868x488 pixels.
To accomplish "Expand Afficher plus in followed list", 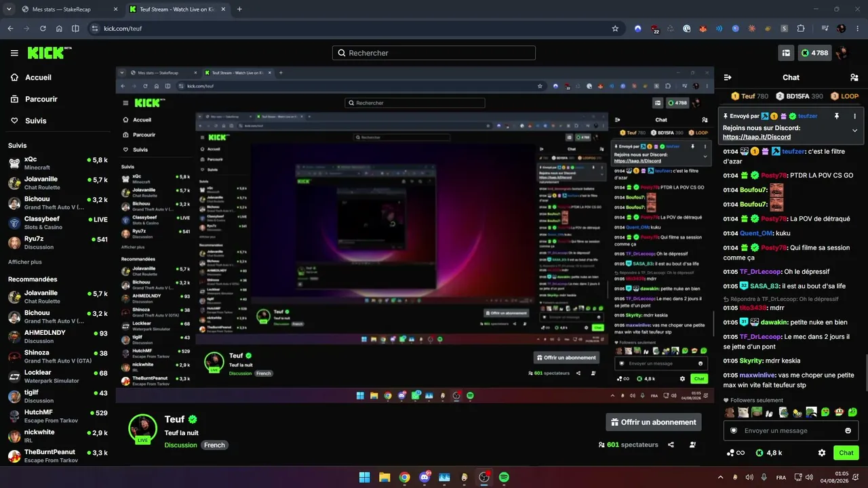I will click(25, 262).
